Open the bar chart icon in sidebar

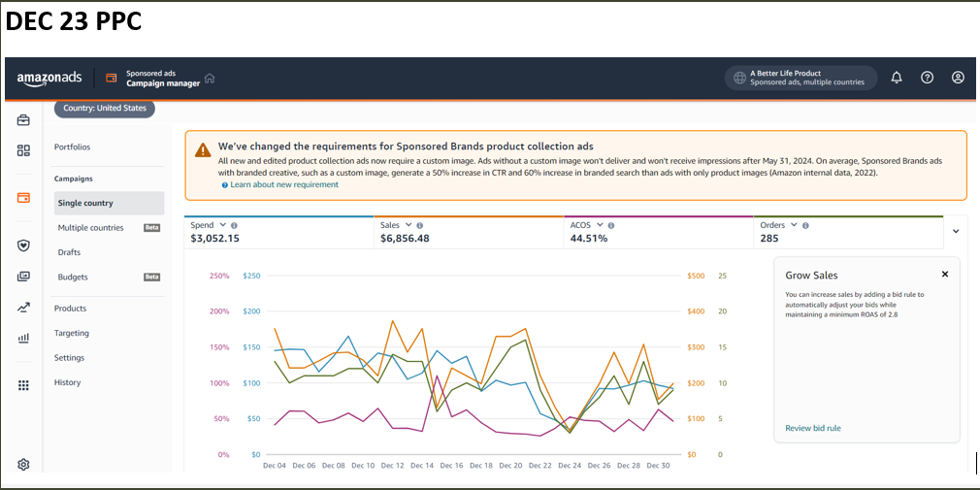(23, 339)
